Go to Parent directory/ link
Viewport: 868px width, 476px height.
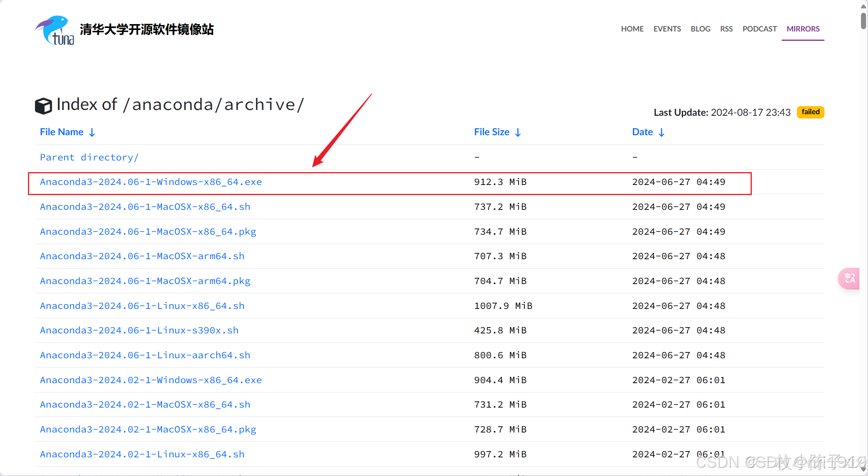89,157
